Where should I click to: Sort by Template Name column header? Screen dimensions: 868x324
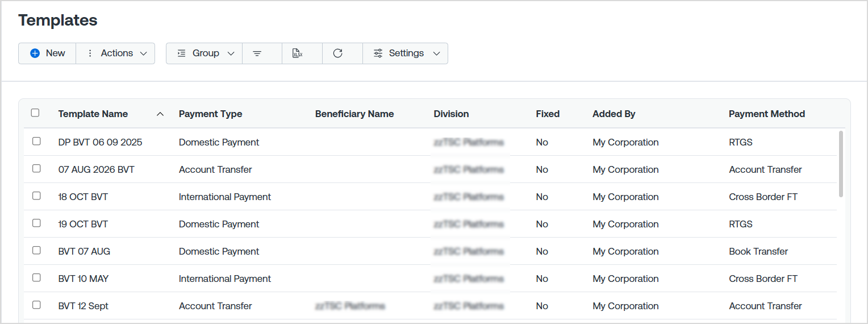(93, 114)
